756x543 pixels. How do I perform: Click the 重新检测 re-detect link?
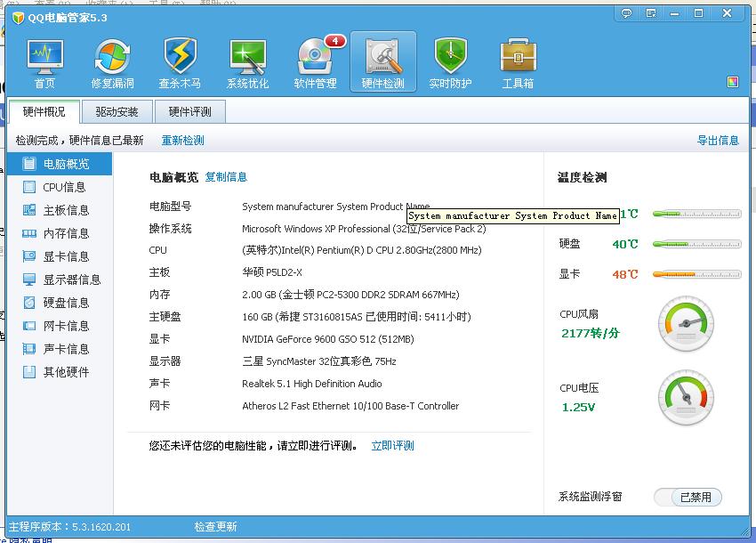[182, 141]
